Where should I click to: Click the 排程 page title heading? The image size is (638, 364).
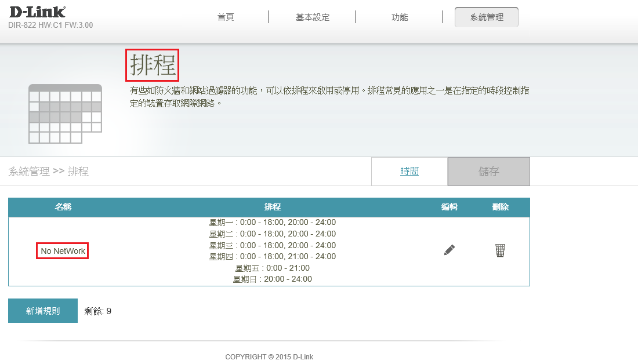[153, 65]
